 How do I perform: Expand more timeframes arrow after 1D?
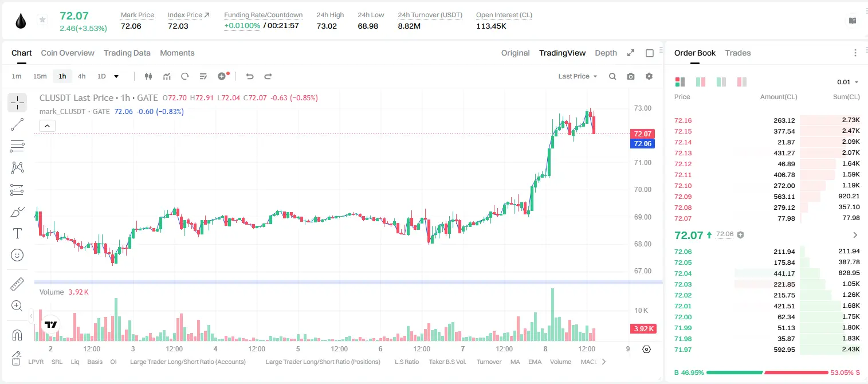click(116, 76)
